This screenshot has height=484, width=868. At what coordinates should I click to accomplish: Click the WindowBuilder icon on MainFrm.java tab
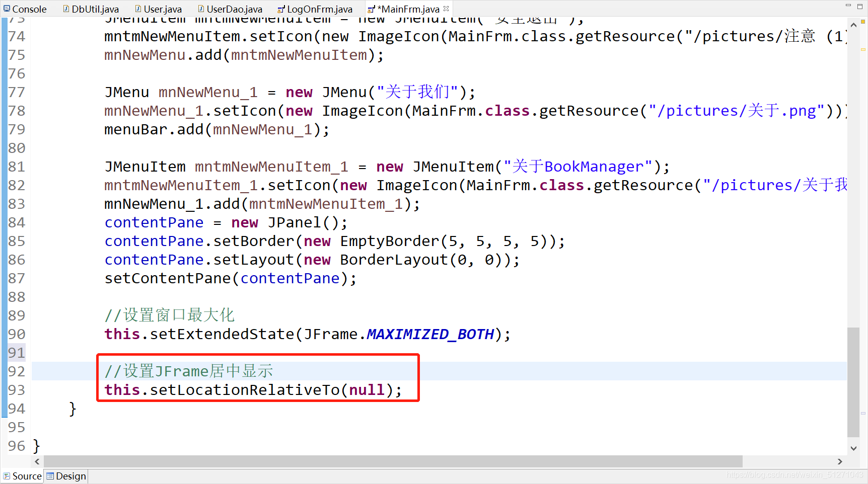coord(371,9)
